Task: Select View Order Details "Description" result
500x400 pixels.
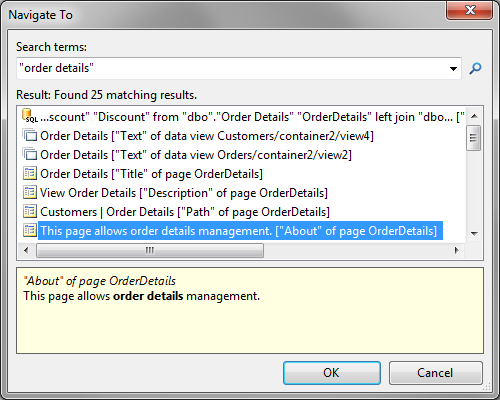Action: pos(184,193)
